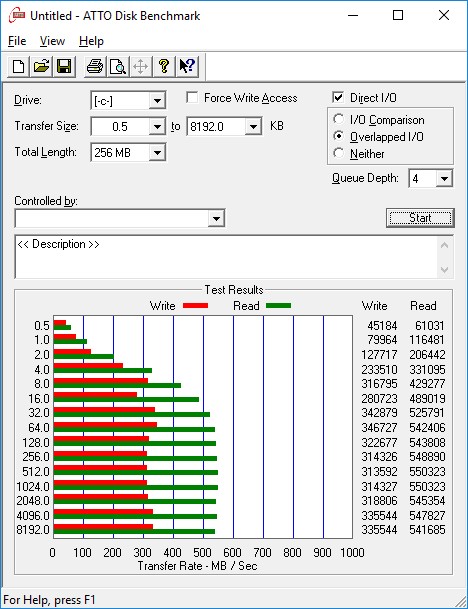Select the I/O Comparison radio option
Viewport: 468px width, 609px height.
click(x=338, y=119)
